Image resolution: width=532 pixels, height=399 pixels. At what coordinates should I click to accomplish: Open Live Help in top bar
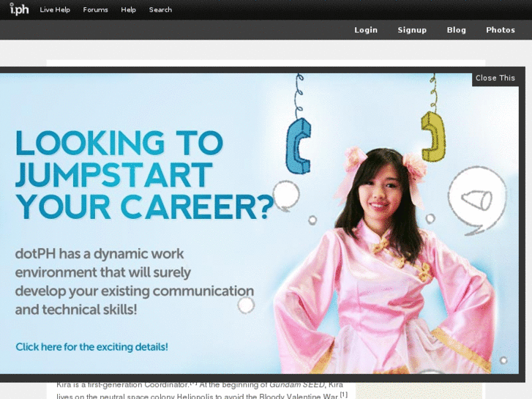click(x=55, y=10)
